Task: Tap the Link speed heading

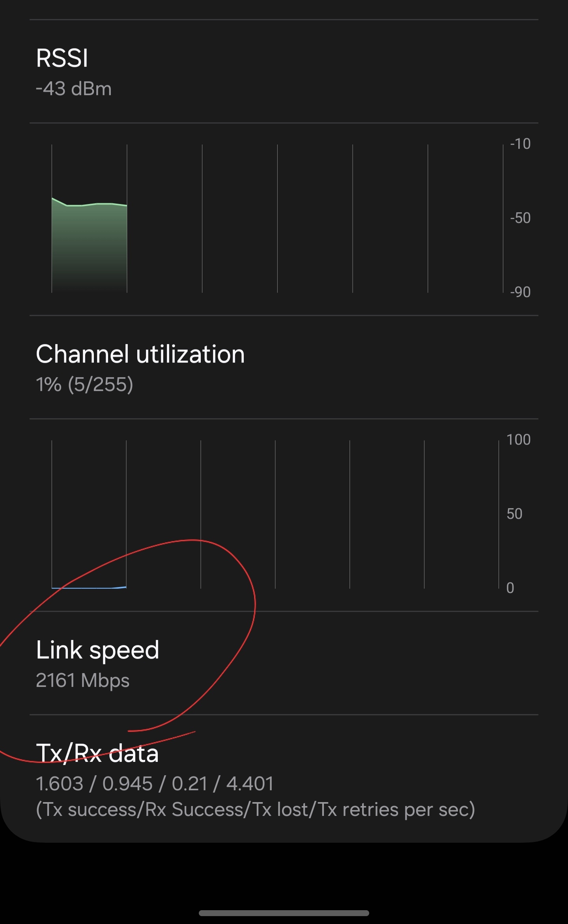Action: [x=97, y=650]
